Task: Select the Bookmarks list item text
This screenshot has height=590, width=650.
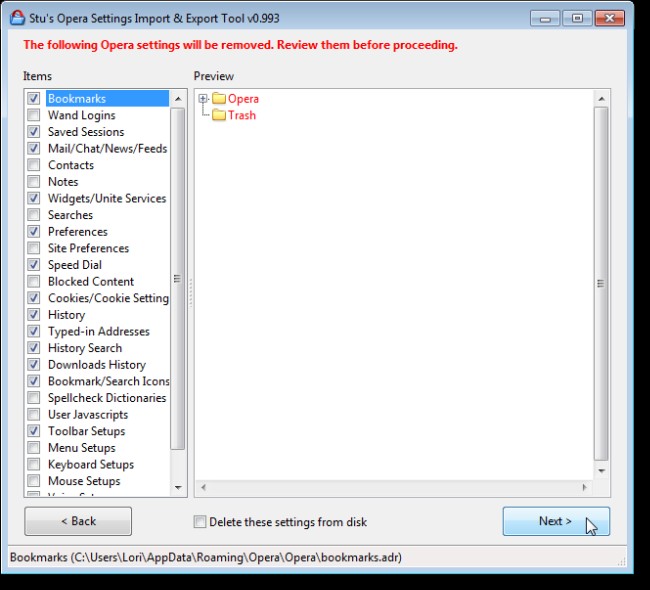Action: [77, 99]
